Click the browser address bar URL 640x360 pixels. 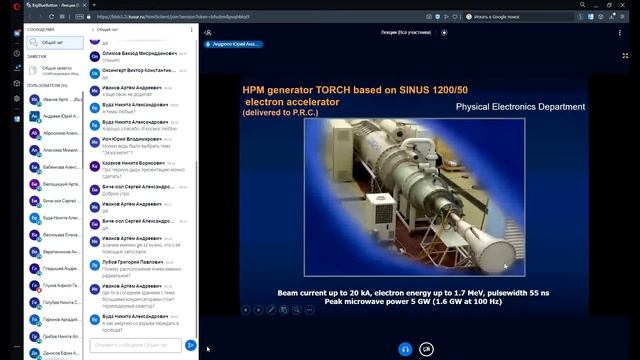pos(173,17)
